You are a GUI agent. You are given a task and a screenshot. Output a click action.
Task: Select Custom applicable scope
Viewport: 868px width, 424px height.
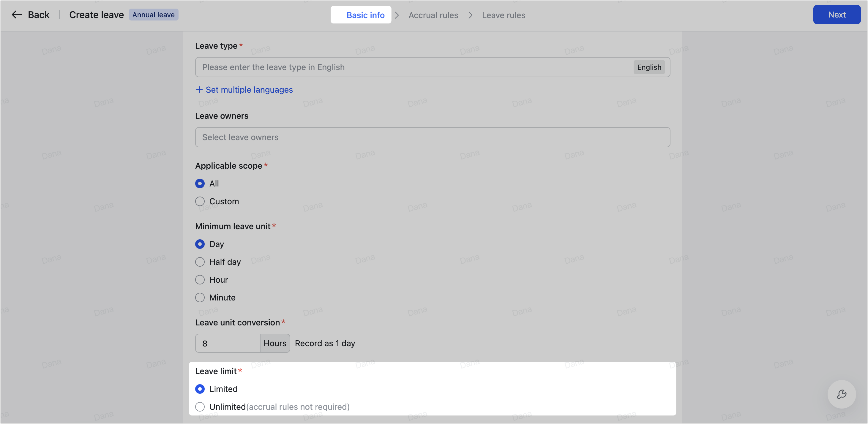pyautogui.click(x=200, y=201)
